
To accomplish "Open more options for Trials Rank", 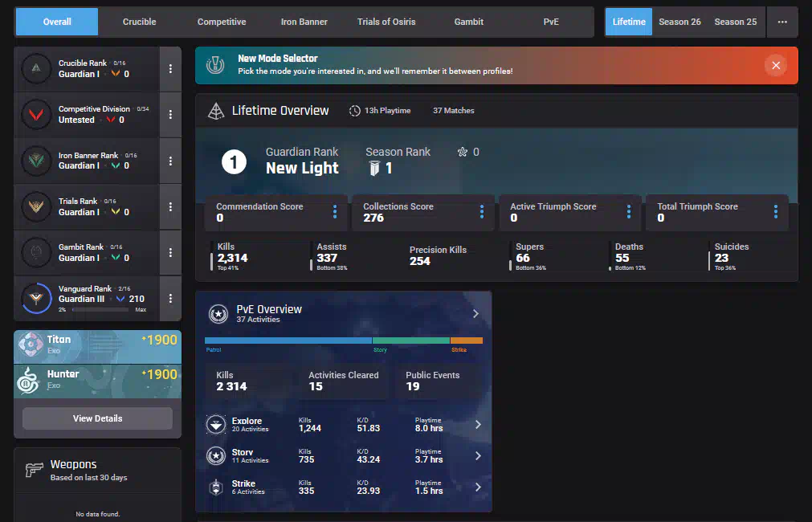I will [170, 206].
